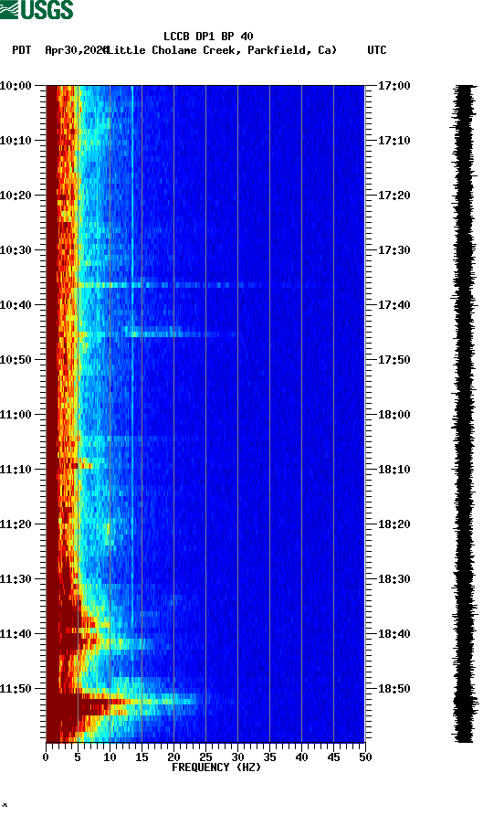Click the '5' frequency axis label
Viewport: 504px width, 815px height.
click(78, 757)
